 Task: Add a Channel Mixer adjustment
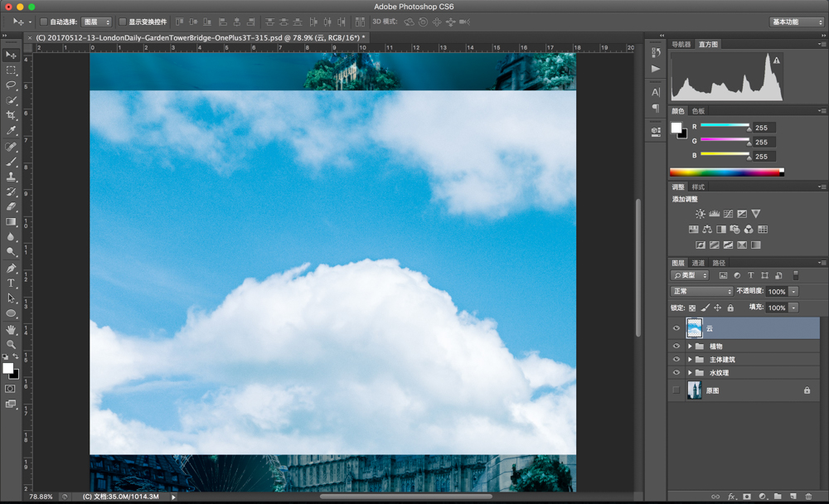[x=749, y=229]
